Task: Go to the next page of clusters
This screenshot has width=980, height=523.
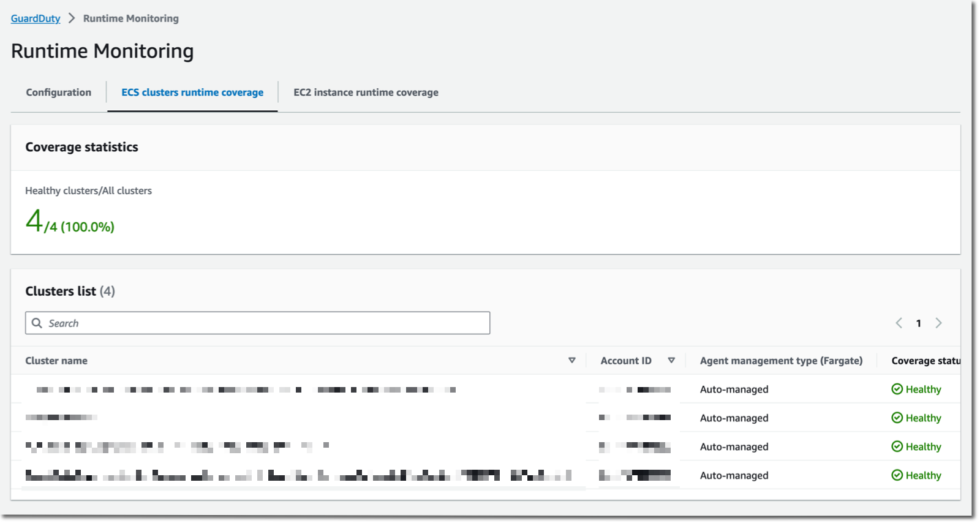Action: tap(938, 323)
